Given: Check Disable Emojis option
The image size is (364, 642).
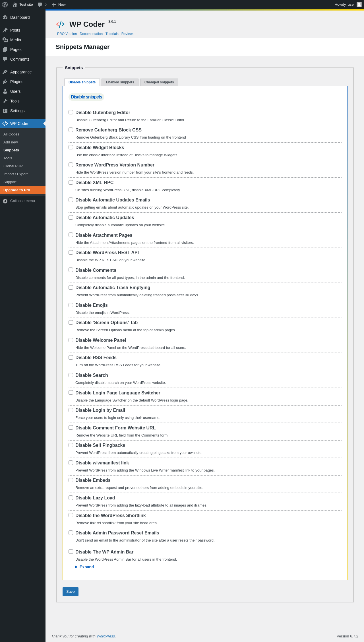Looking at the screenshot, I should [x=71, y=305].
